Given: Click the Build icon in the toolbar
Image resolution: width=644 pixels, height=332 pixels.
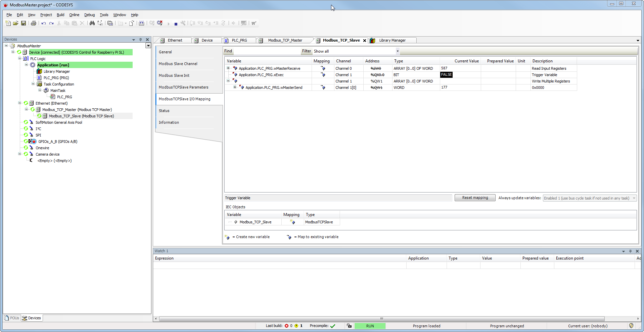Looking at the screenshot, I should [142, 23].
